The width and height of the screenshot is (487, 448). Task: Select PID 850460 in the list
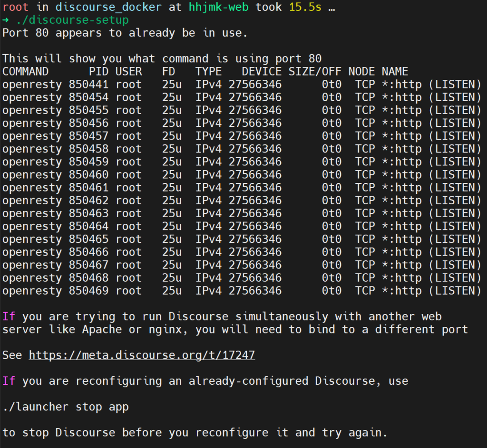click(88, 174)
